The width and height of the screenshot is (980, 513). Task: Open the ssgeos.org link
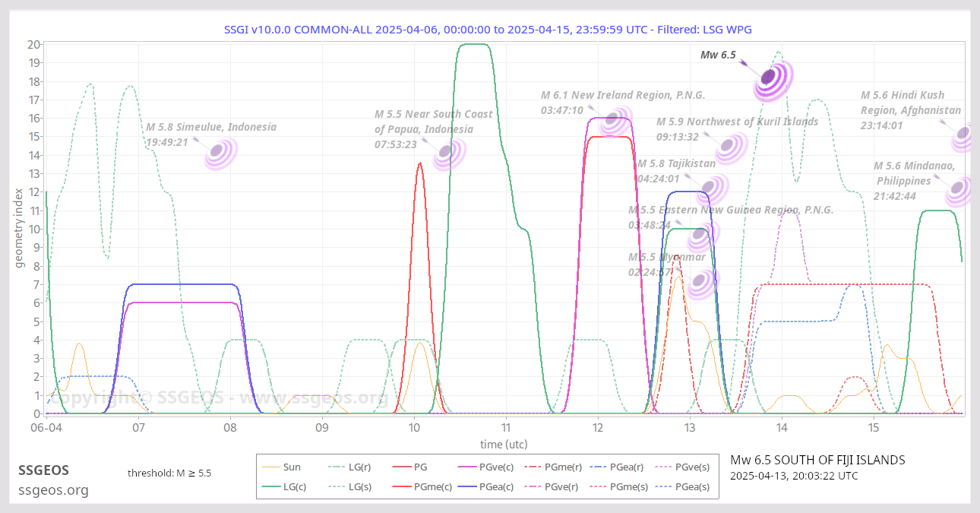pyautogui.click(x=53, y=490)
